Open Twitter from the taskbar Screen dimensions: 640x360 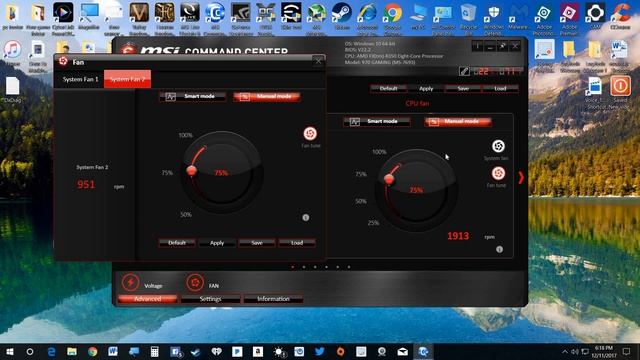click(320, 351)
